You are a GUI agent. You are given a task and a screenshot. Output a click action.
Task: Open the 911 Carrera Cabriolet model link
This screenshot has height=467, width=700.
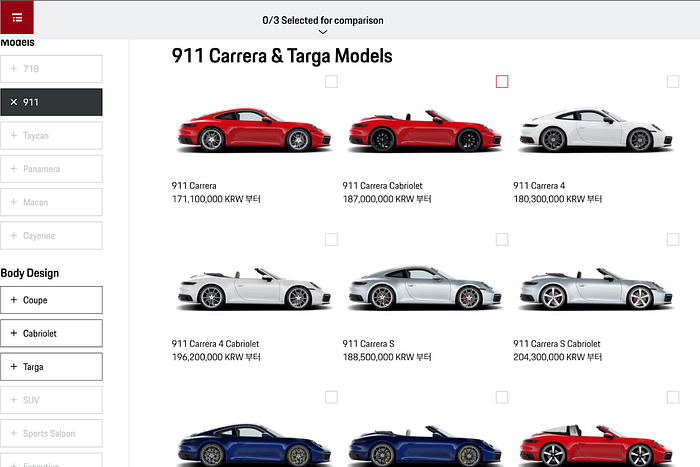(x=383, y=186)
